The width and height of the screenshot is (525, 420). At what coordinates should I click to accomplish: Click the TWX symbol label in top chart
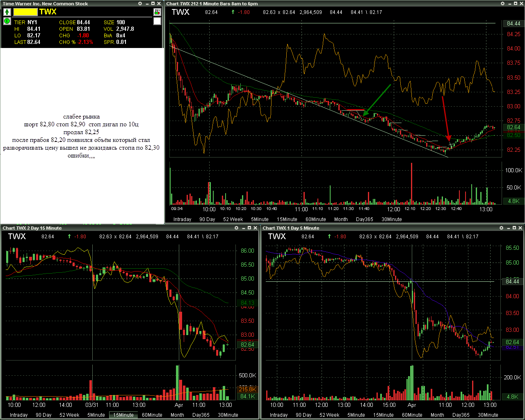pos(180,12)
